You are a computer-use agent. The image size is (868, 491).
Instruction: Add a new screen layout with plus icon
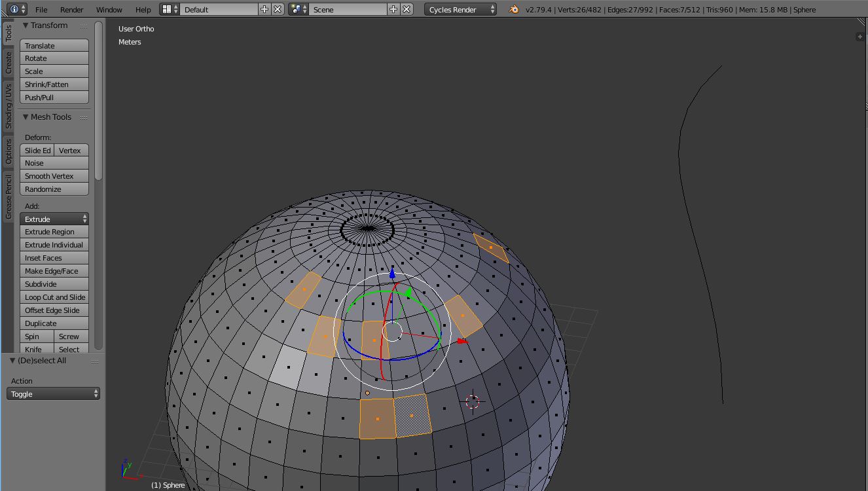[264, 9]
